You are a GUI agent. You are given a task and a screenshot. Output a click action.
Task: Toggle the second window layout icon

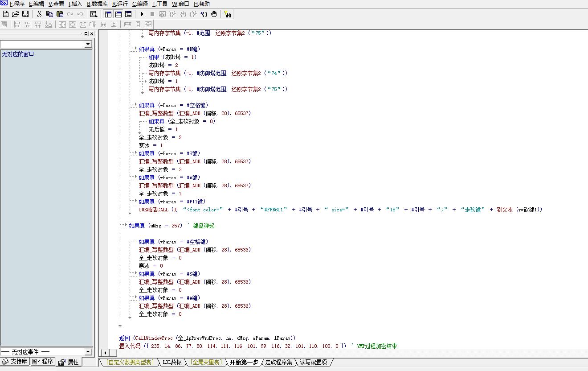118,14
